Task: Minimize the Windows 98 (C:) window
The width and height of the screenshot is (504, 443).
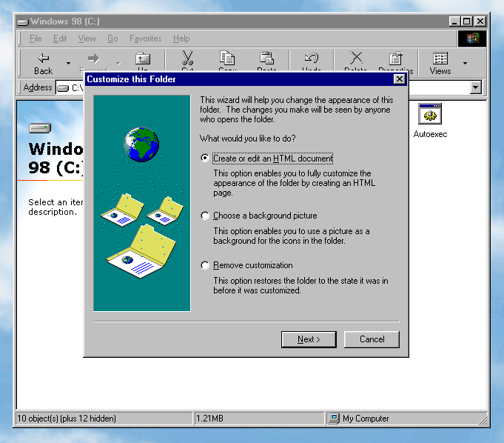Action: tap(454, 21)
